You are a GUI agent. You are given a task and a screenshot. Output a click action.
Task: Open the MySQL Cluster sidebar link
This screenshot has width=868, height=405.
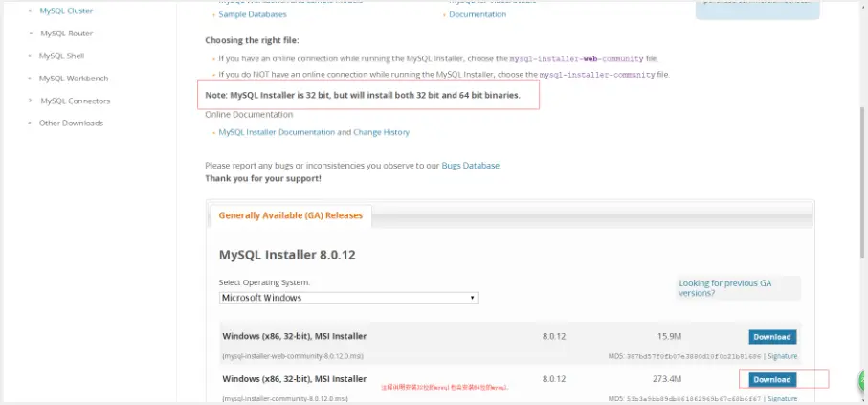[x=66, y=11]
